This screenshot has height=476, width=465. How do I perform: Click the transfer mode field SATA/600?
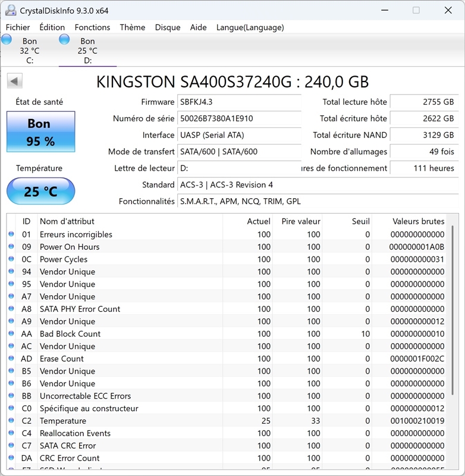tap(239, 152)
